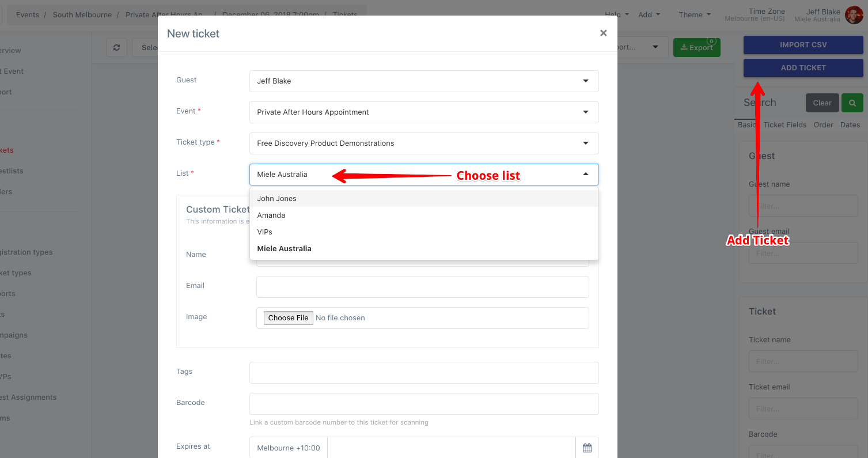Switch to the Order search tab

(x=823, y=124)
